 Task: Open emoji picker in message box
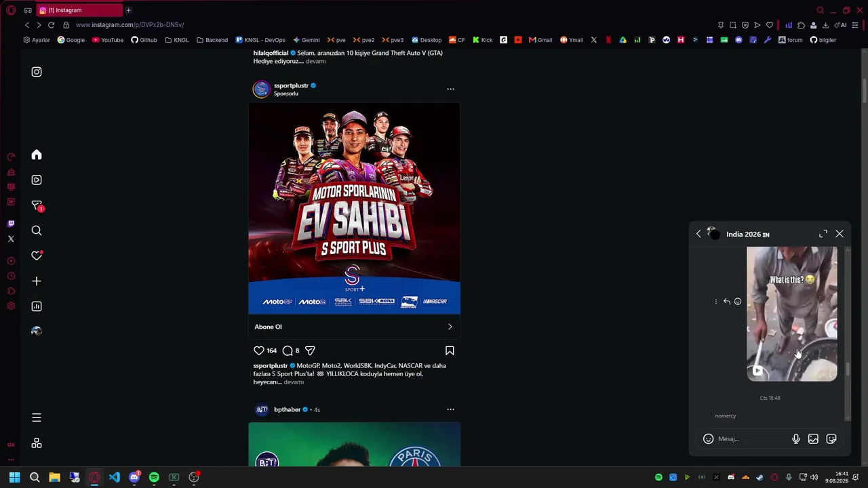pyautogui.click(x=708, y=439)
